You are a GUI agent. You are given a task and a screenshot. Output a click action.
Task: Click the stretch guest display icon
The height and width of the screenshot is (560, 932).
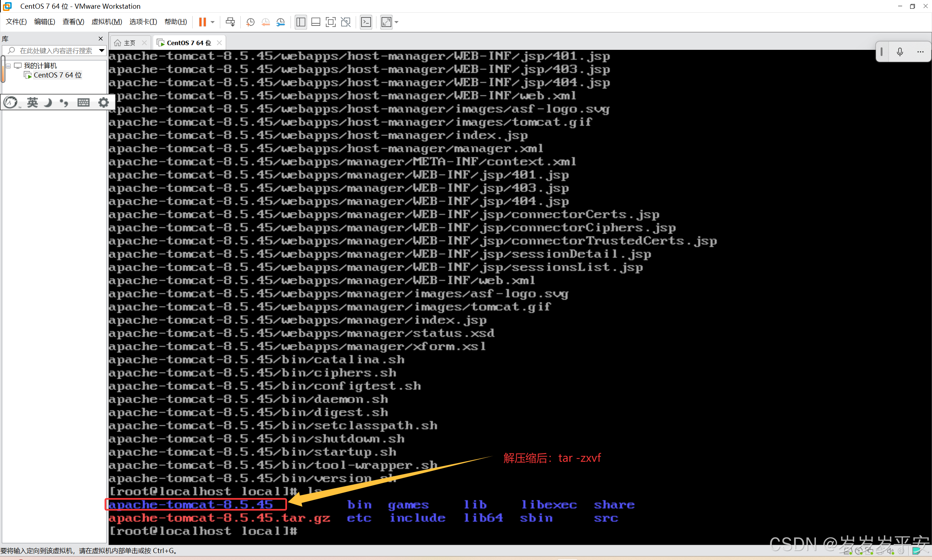pos(386,22)
